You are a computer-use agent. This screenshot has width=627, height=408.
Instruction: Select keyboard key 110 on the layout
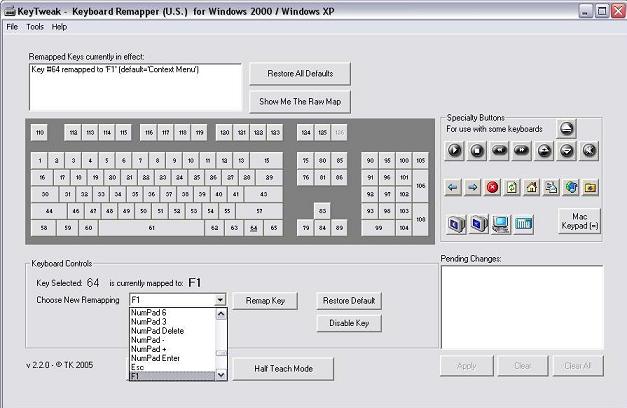(x=40, y=133)
